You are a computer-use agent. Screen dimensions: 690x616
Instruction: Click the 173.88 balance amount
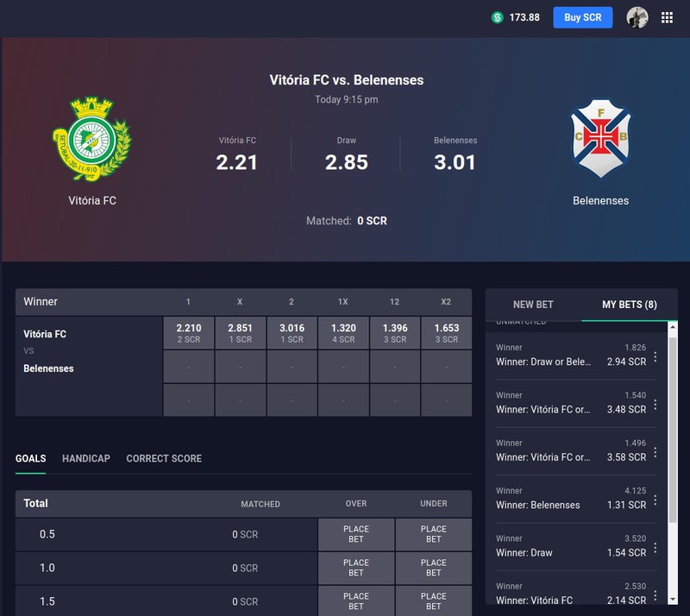[524, 17]
